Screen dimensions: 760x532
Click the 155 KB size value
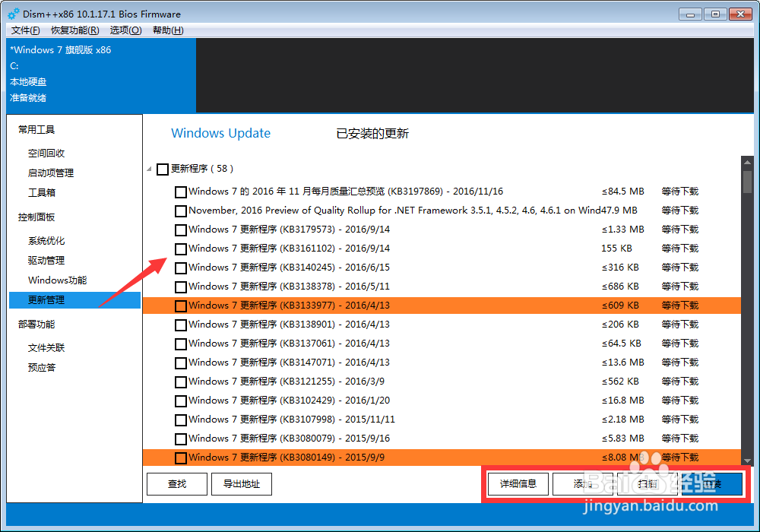(616, 249)
